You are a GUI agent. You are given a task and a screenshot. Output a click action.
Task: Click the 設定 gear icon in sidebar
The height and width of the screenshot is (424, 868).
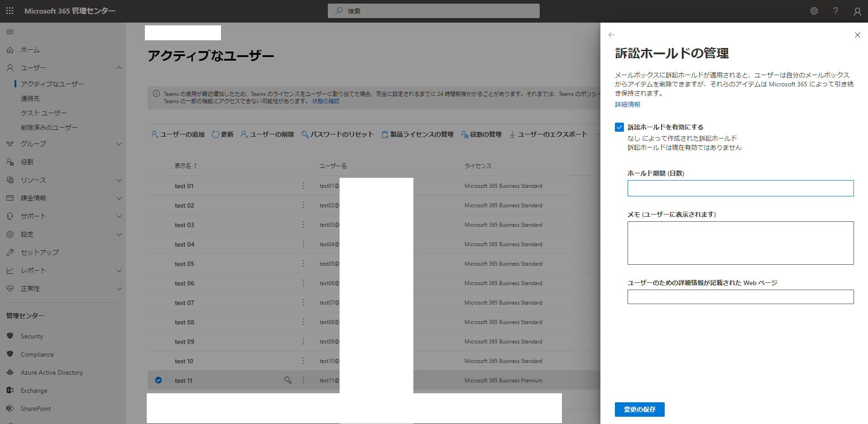(x=10, y=234)
